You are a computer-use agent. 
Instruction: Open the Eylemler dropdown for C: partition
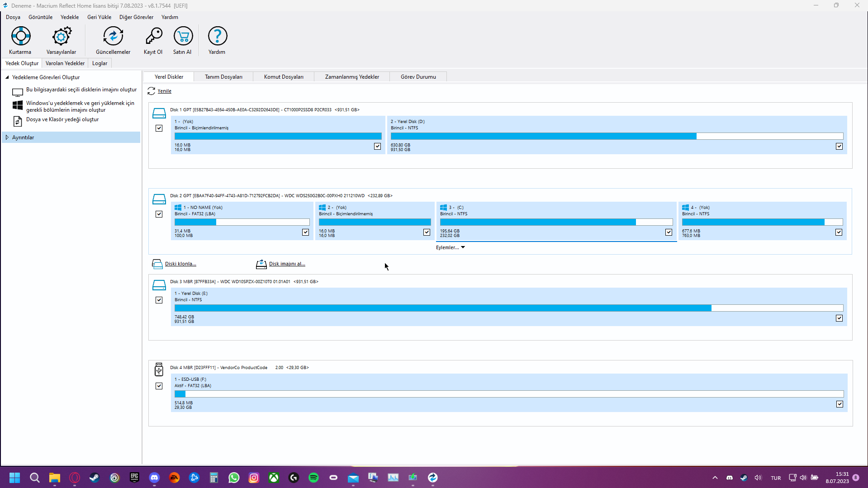coord(451,247)
